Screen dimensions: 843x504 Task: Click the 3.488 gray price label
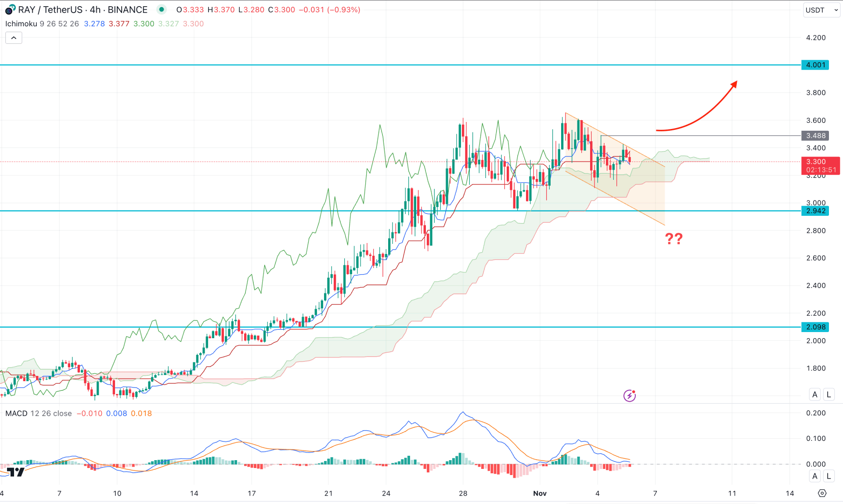tap(815, 136)
